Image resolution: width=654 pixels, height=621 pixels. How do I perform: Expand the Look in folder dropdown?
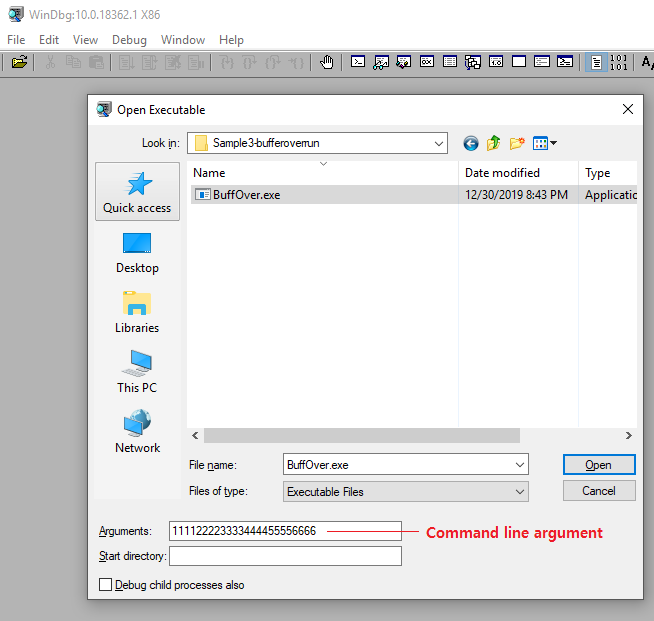(x=438, y=143)
